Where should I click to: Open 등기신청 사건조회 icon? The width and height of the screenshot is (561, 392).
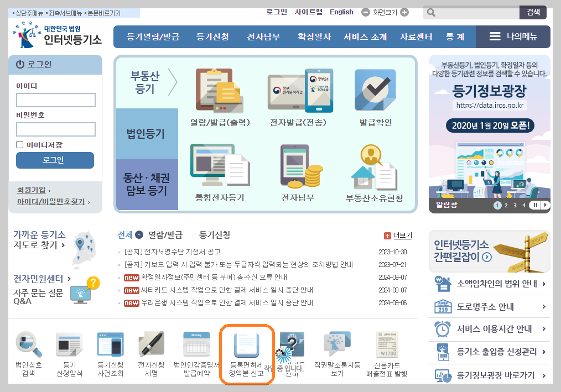pos(111,344)
